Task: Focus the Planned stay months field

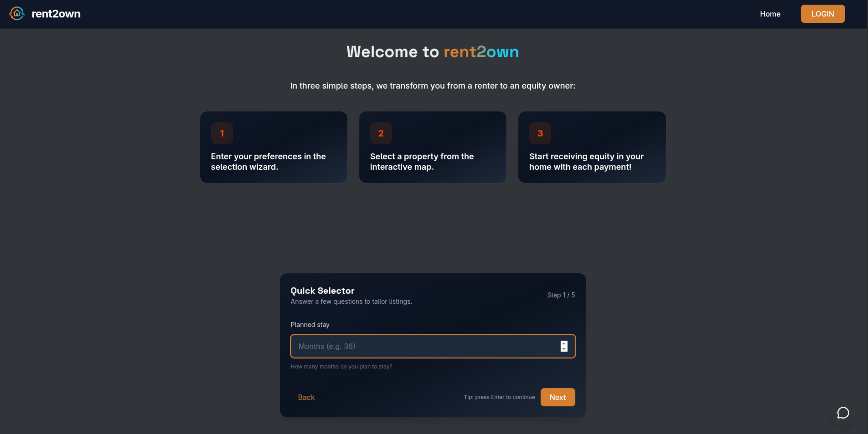Action: pyautogui.click(x=424, y=346)
